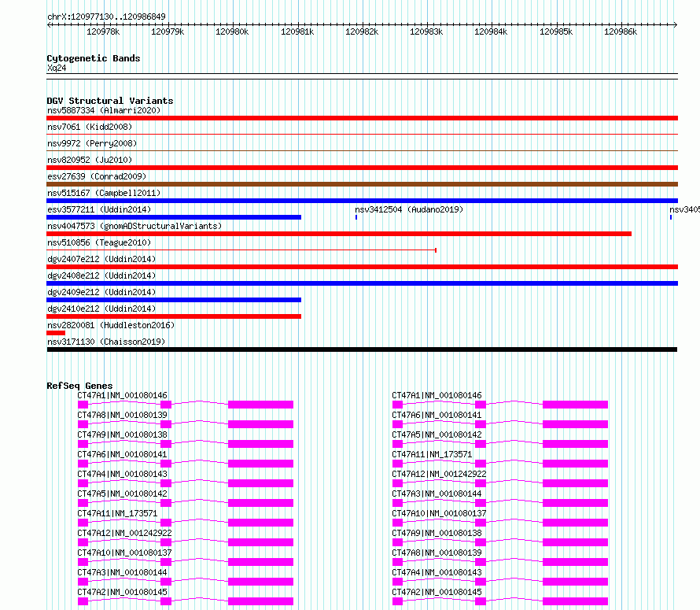Click left CT47A12|NM_001242922 gene label
700x610 pixels.
(x=124, y=533)
